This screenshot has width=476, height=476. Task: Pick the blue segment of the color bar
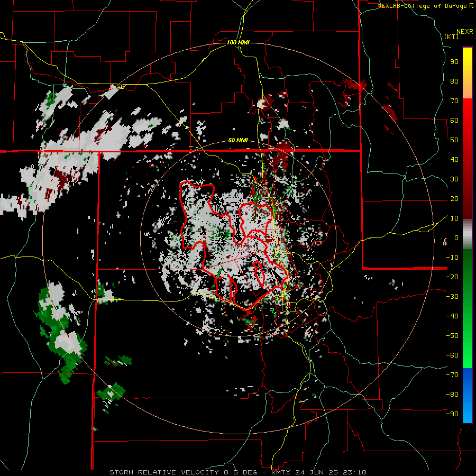click(467, 395)
